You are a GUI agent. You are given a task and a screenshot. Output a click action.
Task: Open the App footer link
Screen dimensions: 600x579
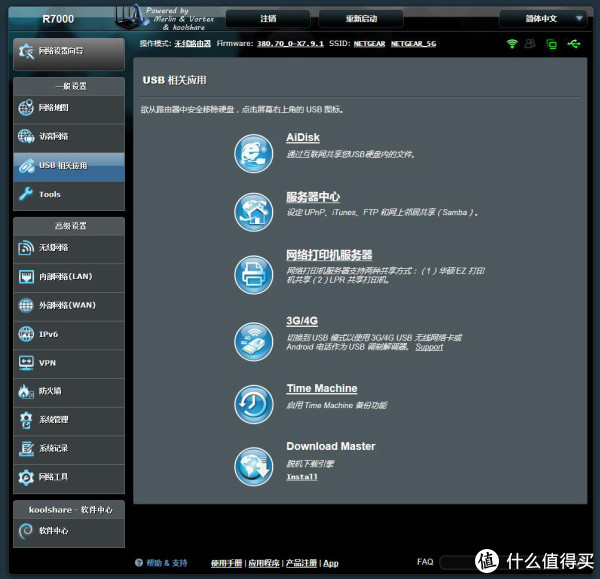click(331, 563)
